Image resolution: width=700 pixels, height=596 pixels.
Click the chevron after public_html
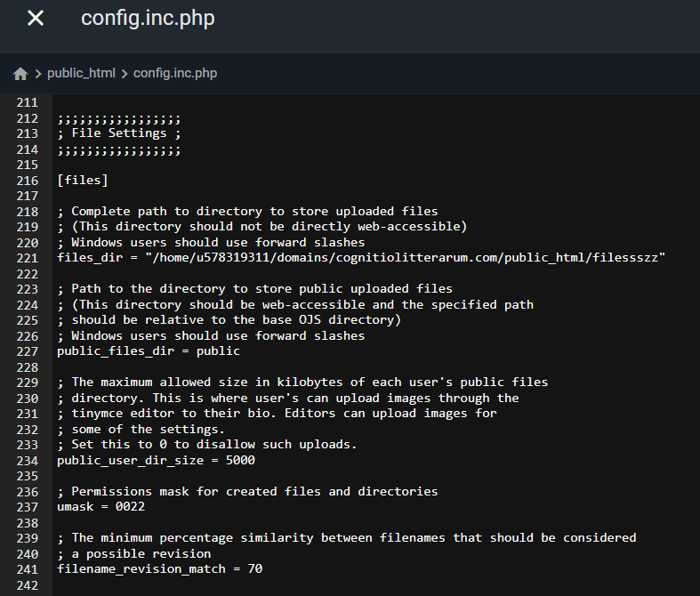125,74
